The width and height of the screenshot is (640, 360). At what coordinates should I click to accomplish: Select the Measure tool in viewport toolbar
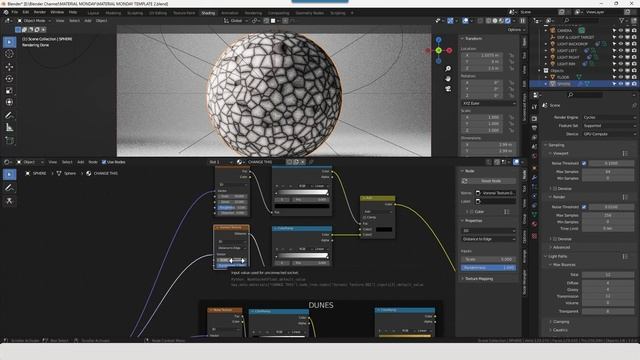click(x=9, y=128)
